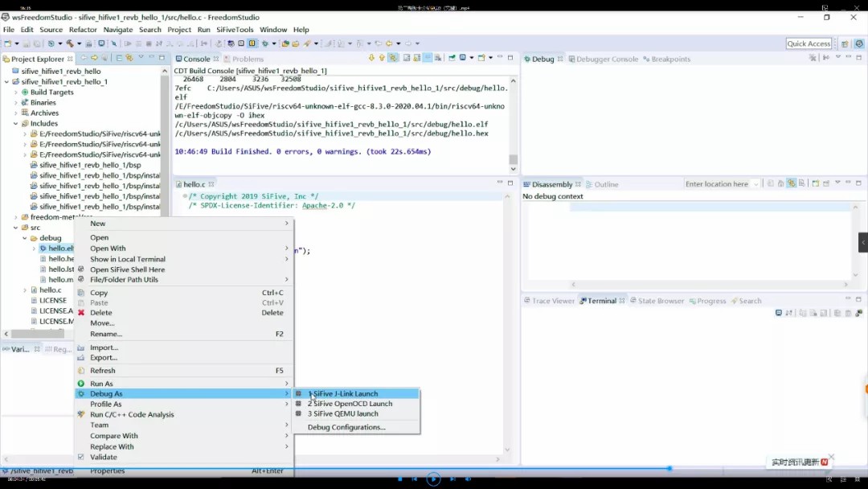
Task: Maximize the Disassembly view panel
Action: pyautogui.click(x=858, y=183)
